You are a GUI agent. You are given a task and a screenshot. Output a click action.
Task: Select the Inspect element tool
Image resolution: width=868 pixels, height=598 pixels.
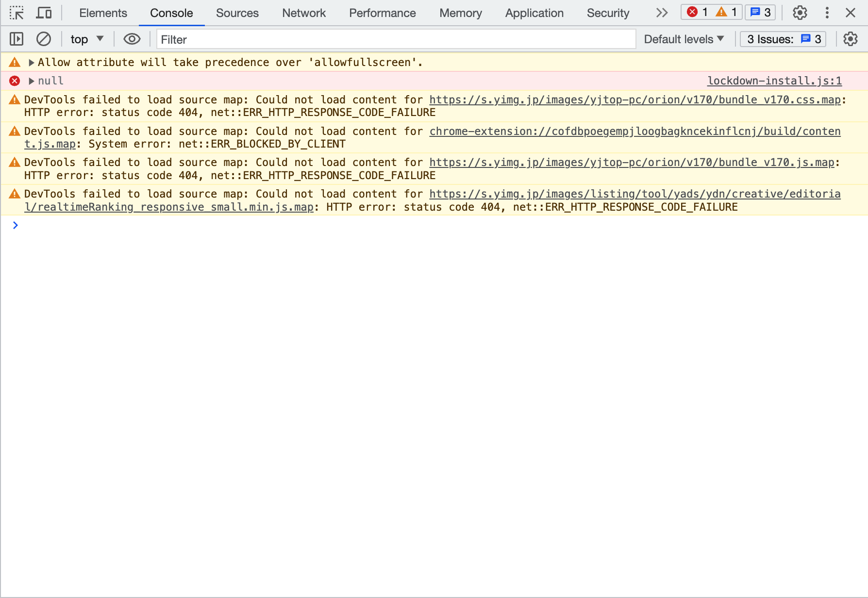click(x=17, y=13)
